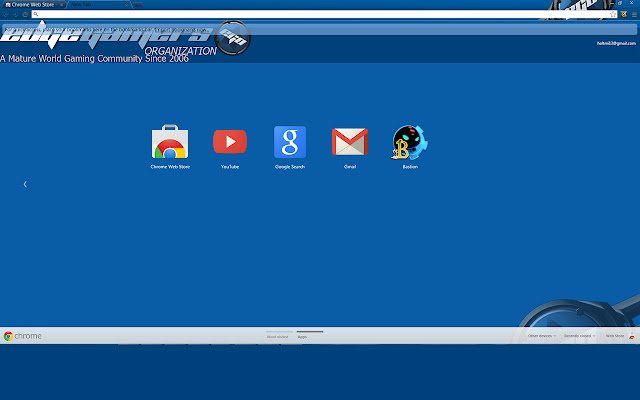Click the reload page button
The image size is (640, 400).
(25, 14)
